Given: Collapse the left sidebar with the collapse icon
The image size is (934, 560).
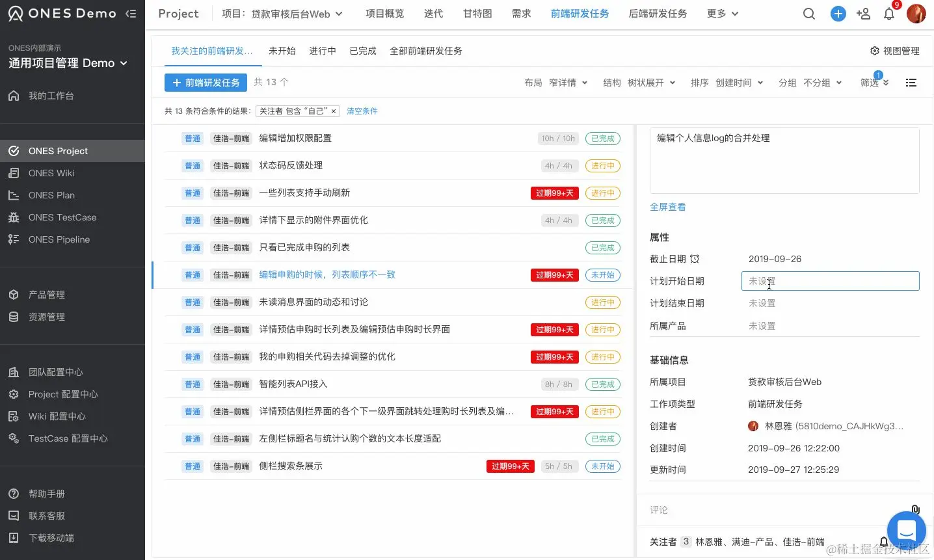Looking at the screenshot, I should pyautogui.click(x=131, y=13).
